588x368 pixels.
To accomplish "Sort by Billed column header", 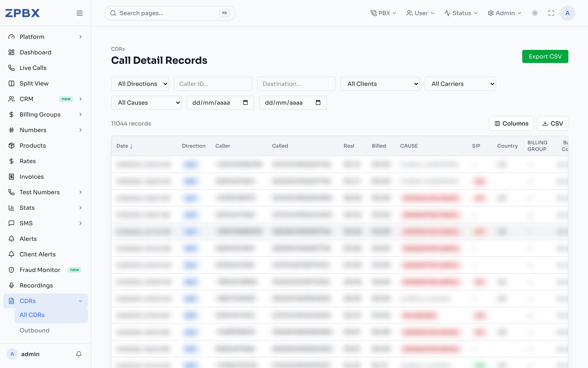I will tap(379, 146).
